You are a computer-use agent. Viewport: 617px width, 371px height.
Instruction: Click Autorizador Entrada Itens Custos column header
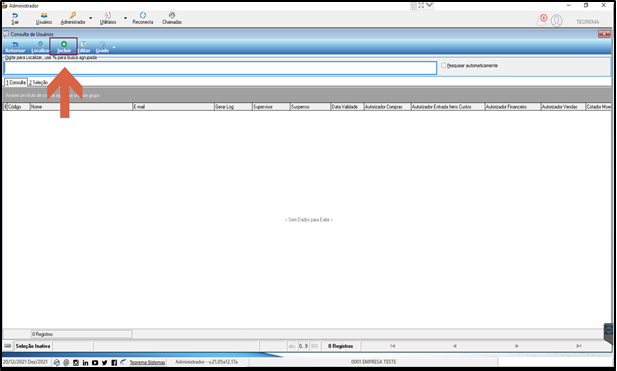(x=447, y=107)
